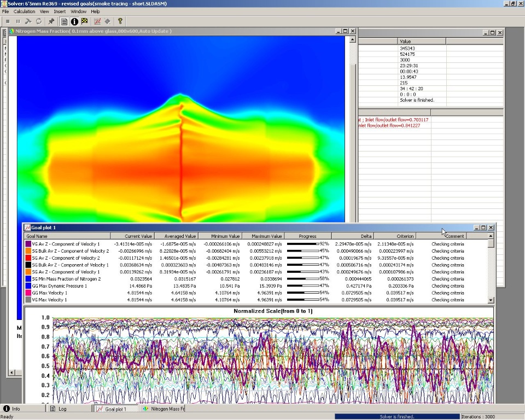Image resolution: width=525 pixels, height=420 pixels.
Task: Click the pushpin toolbar icon
Action: pyautogui.click(x=51, y=21)
